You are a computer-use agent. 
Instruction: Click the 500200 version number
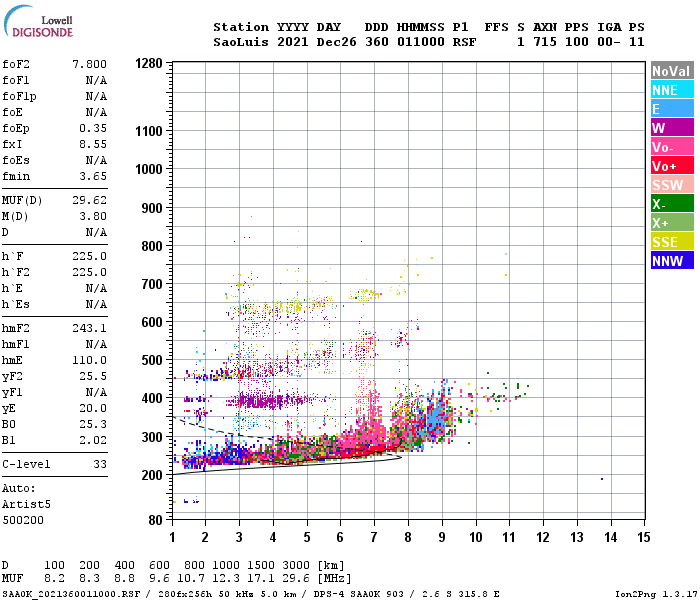tap(23, 521)
